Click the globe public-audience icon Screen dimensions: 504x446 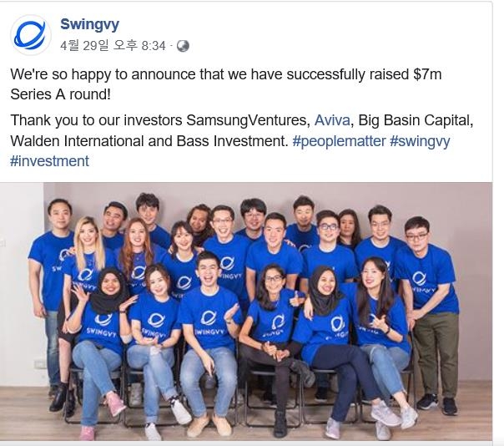(x=183, y=45)
